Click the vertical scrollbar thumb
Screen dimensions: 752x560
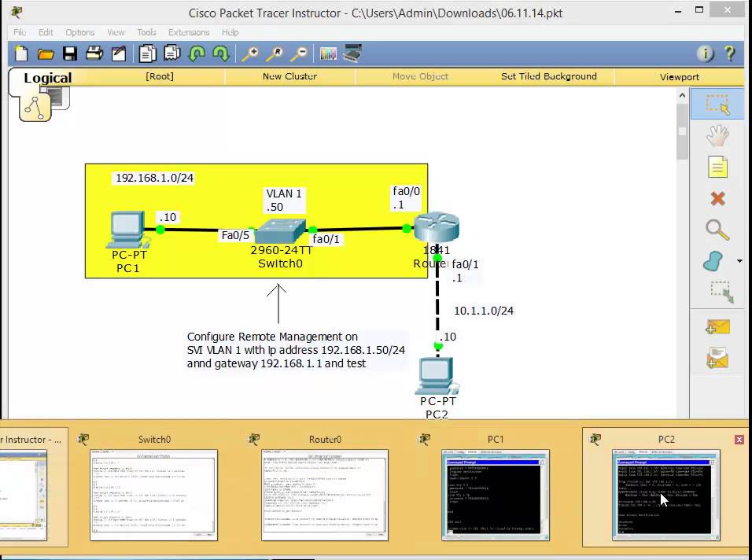click(682, 131)
